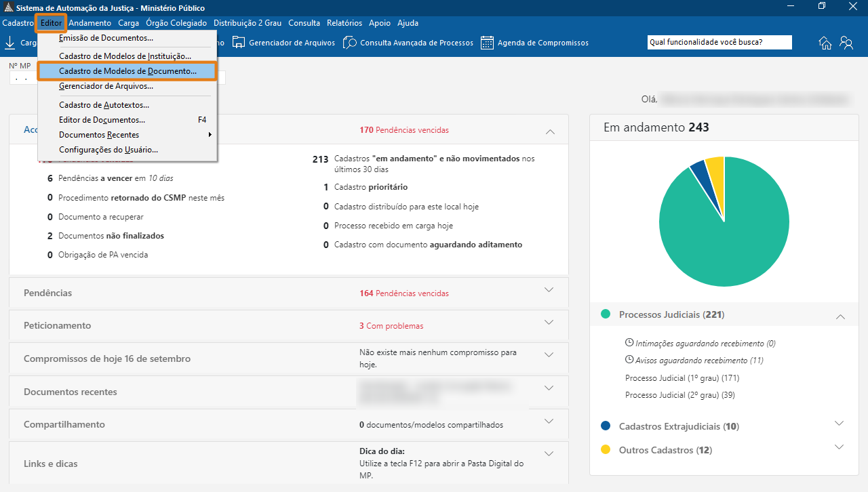This screenshot has height=492, width=868.
Task: Click the blue Cadastros Extrajudiciais legend dot
Action: [x=606, y=426]
